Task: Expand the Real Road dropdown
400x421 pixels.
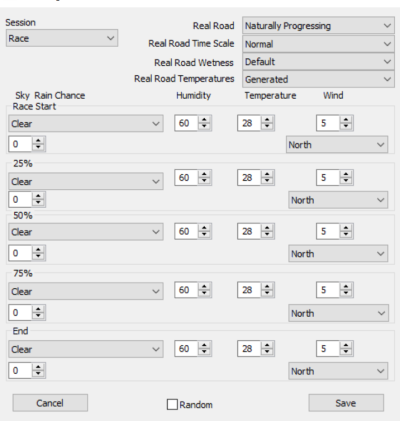Action: pyautogui.click(x=318, y=26)
